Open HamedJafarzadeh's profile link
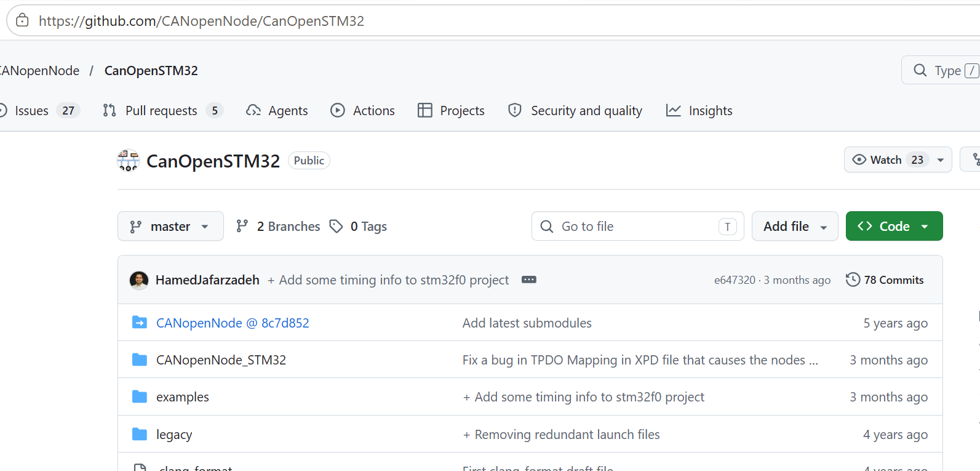Screen dimensions: 980x471 point(207,280)
